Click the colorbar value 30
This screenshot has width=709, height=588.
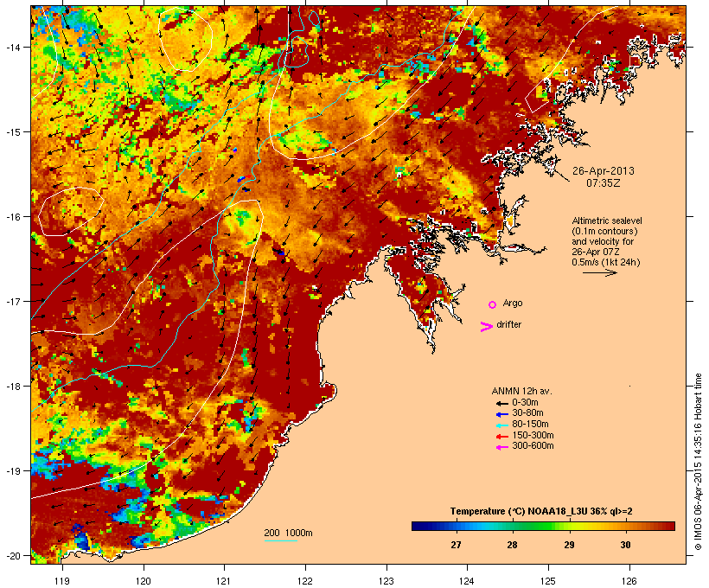tap(625, 545)
